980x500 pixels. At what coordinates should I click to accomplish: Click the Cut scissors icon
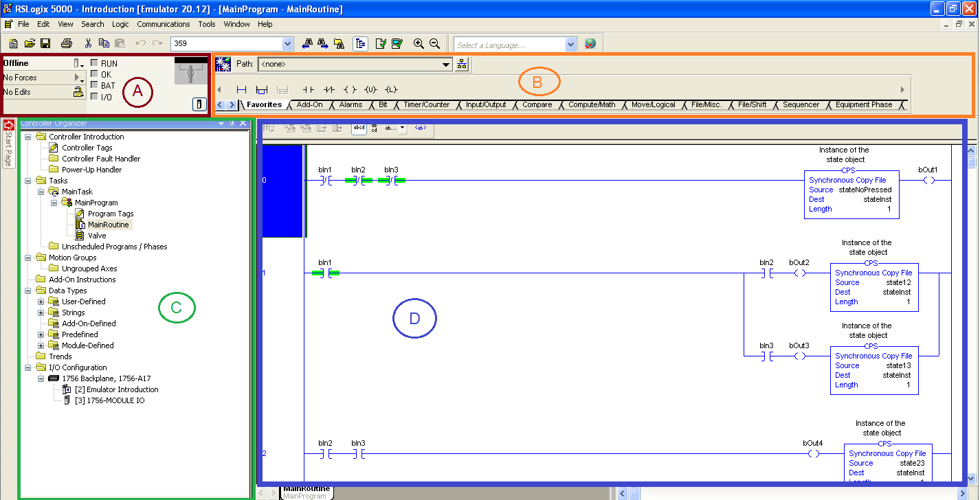coord(88,43)
